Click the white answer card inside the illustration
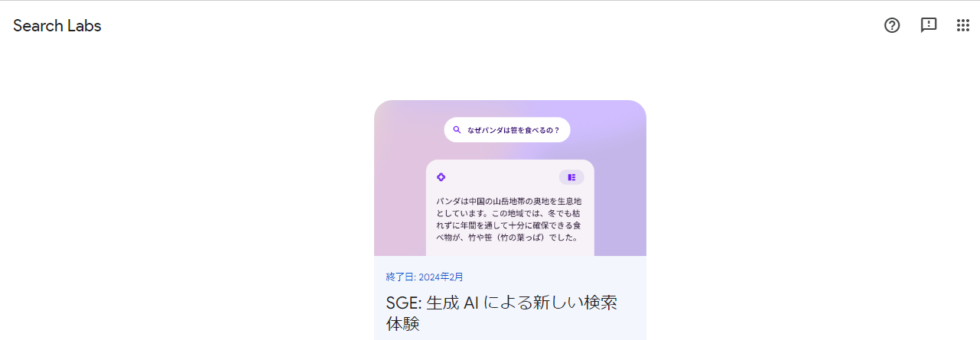Image resolution: width=980 pixels, height=340 pixels. point(510,208)
